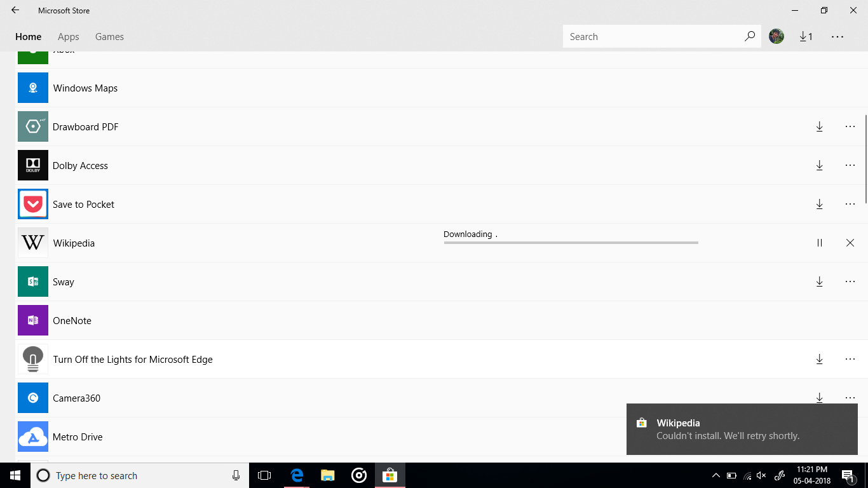Image resolution: width=868 pixels, height=488 pixels.
Task: Download Camera360
Action: point(820,398)
